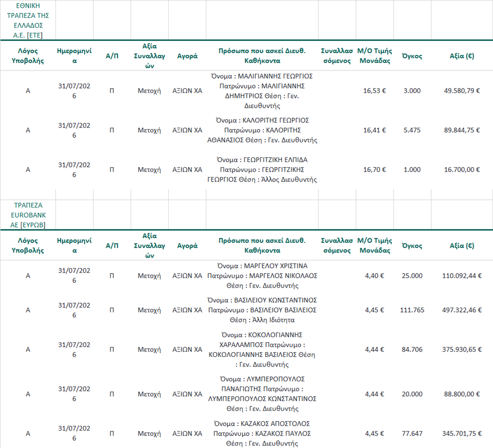Select the ΚΟΚΟΛΟΓΙΑΝΝΗΣ ΧΑΡΑΛΑΜΠΟΣ person cell
This screenshot has width=493, height=448.
pos(262,350)
